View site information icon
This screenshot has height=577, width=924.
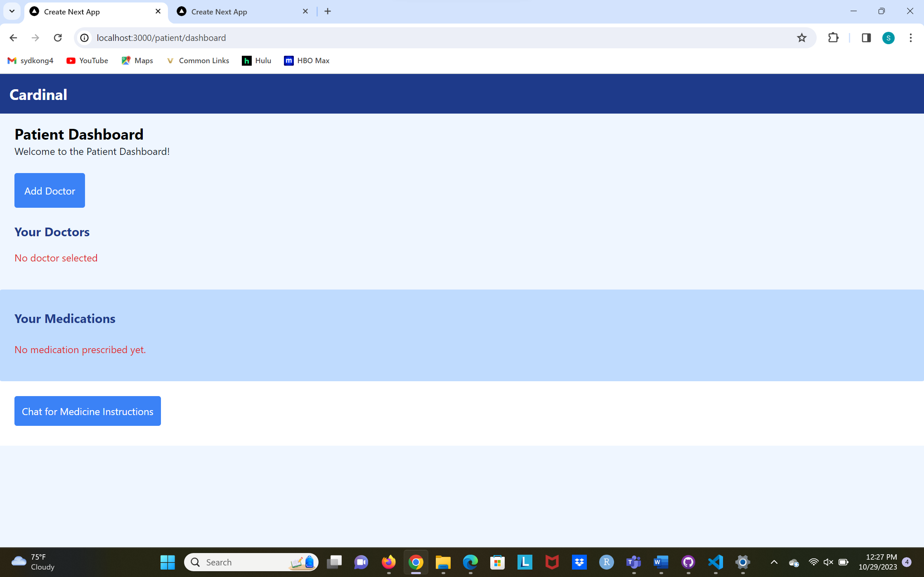coord(85,38)
